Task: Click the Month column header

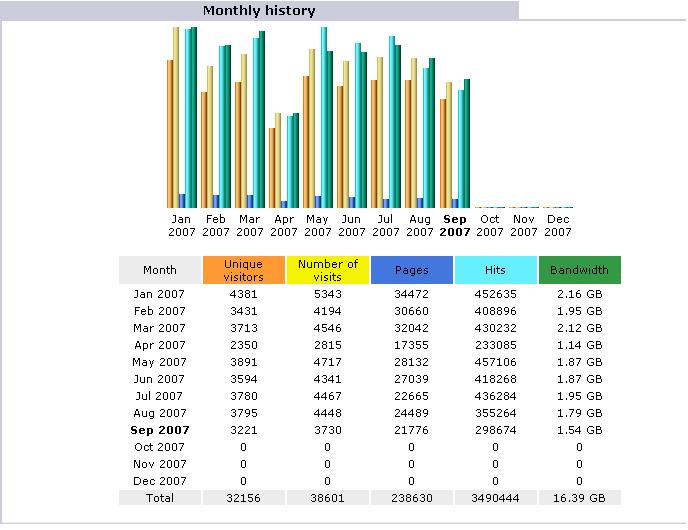Action: click(x=160, y=270)
